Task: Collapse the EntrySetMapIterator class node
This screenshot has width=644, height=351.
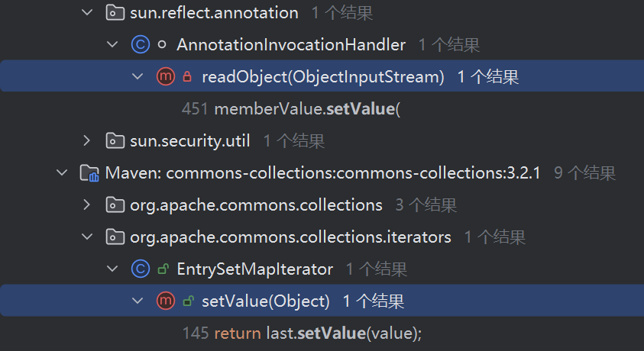Action: click(112, 269)
